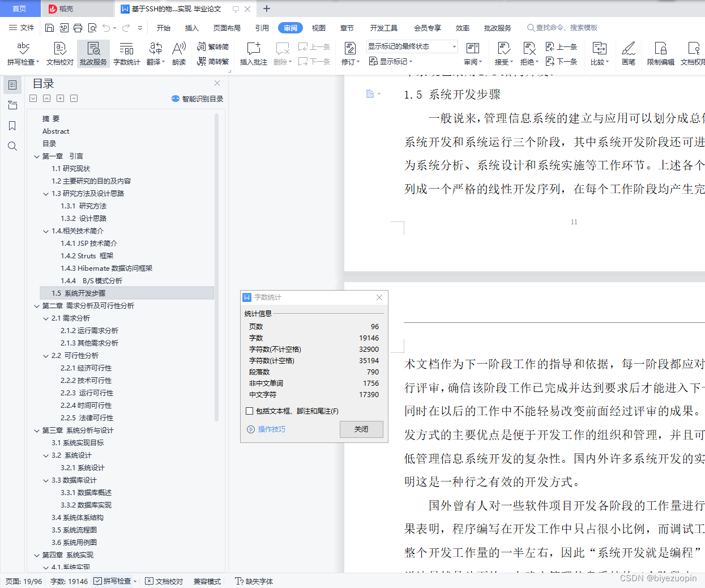Screen dimensions: 705x588
Task: Click the Print icon in quick toolbar
Action: tap(78, 28)
